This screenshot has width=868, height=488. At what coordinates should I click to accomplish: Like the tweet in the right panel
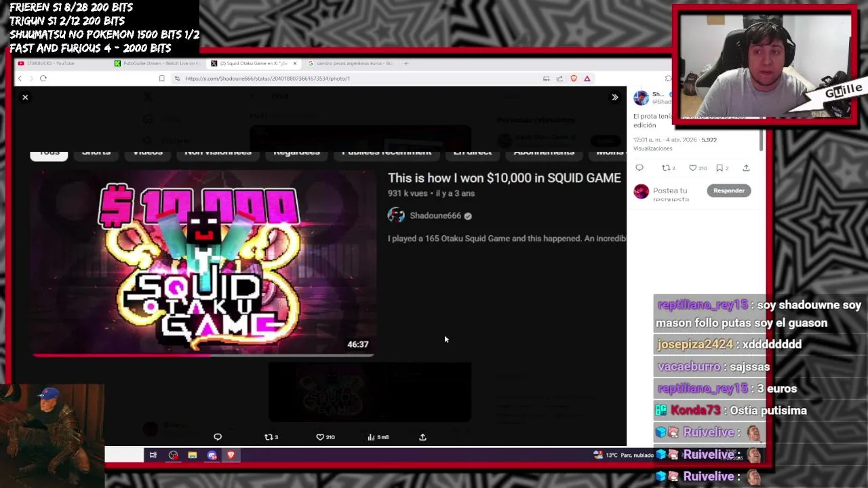point(697,168)
